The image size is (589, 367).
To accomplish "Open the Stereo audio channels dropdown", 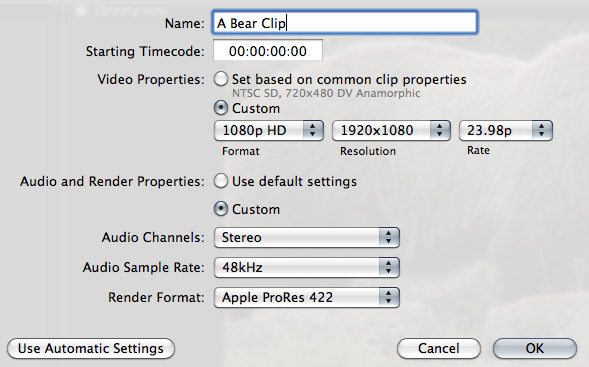I will pyautogui.click(x=307, y=237).
